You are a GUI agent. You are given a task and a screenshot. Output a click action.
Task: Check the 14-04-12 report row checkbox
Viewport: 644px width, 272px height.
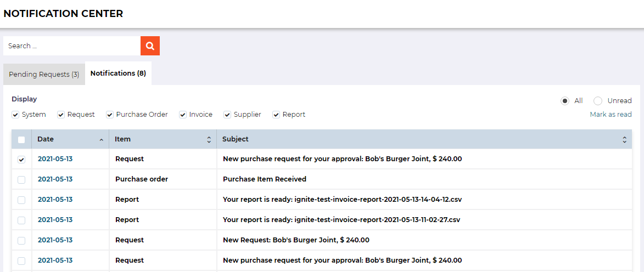[x=21, y=200]
